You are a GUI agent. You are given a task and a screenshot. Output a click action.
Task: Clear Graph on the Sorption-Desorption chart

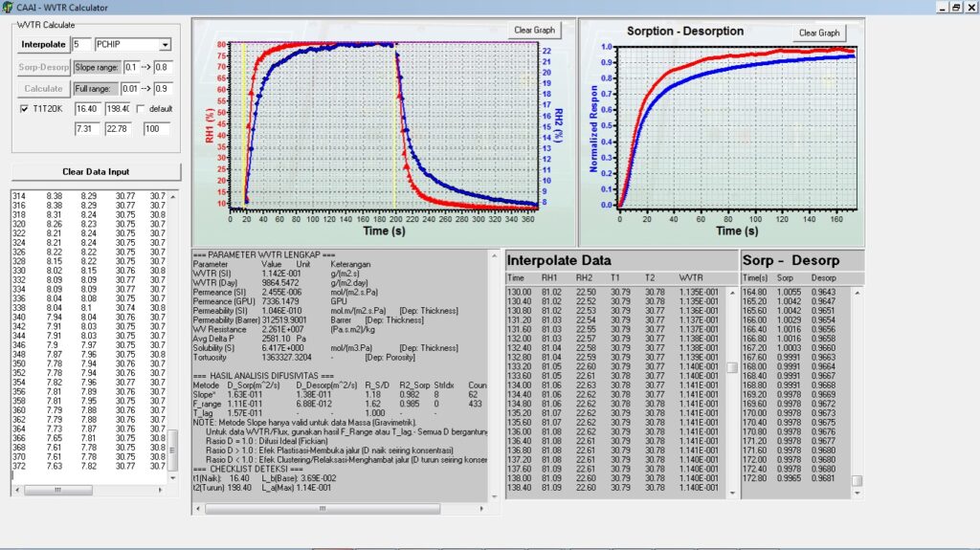tap(820, 33)
